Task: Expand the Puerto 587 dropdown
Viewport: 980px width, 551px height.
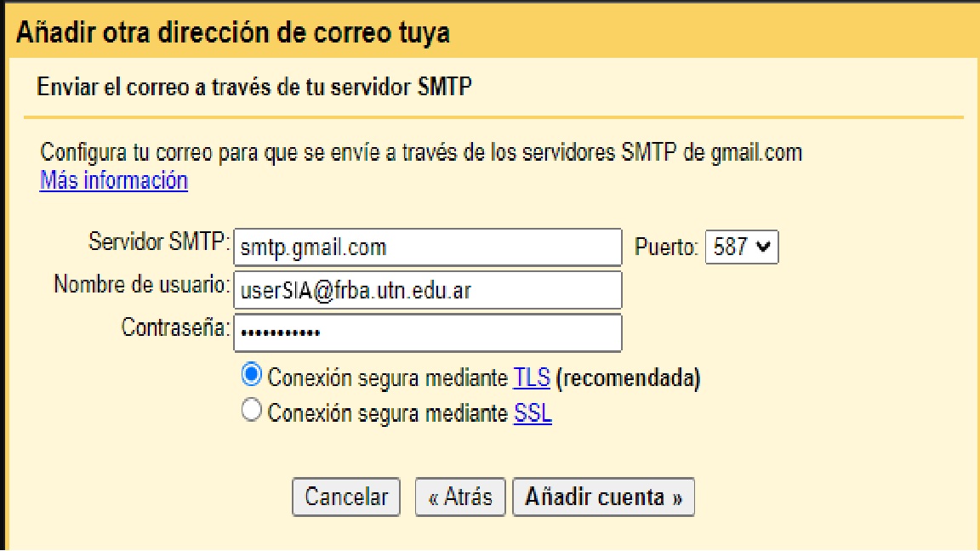Action: click(742, 247)
